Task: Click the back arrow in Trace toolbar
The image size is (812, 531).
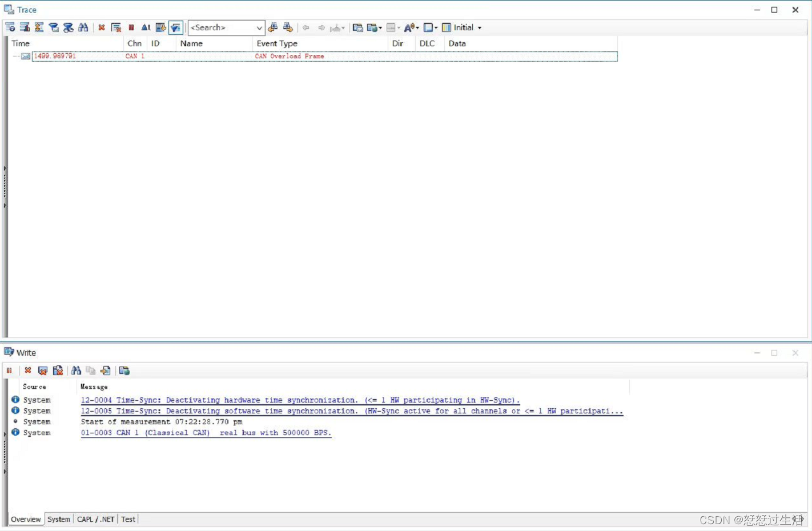Action: tap(306, 27)
